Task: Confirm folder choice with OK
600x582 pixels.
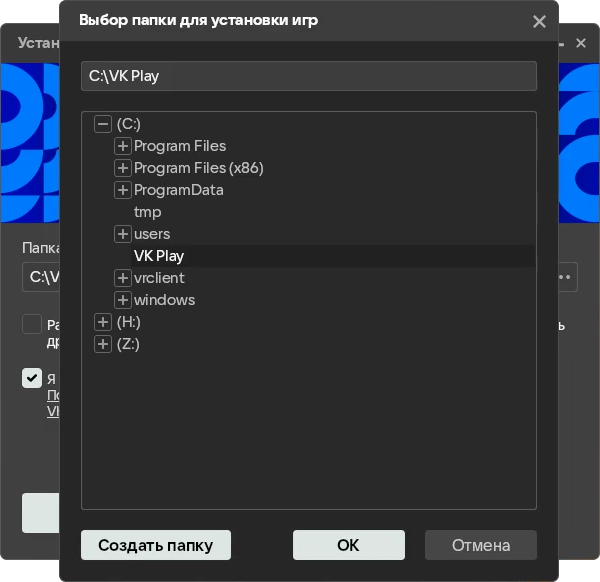Action: tap(349, 545)
